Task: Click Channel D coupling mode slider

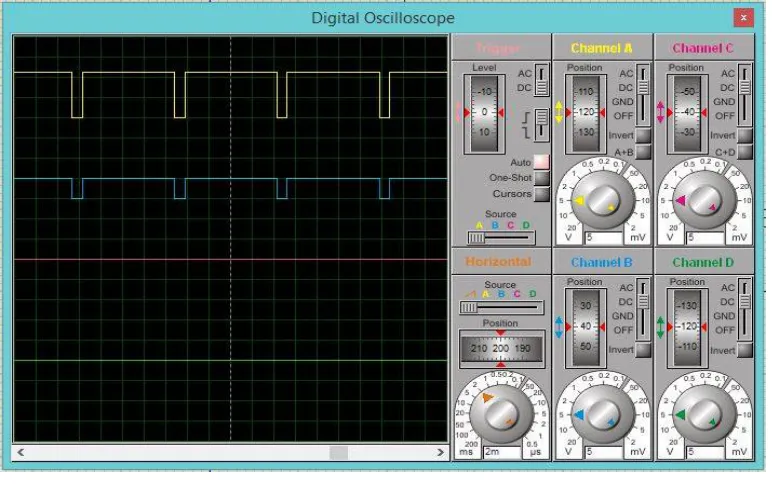Action: coord(745,309)
